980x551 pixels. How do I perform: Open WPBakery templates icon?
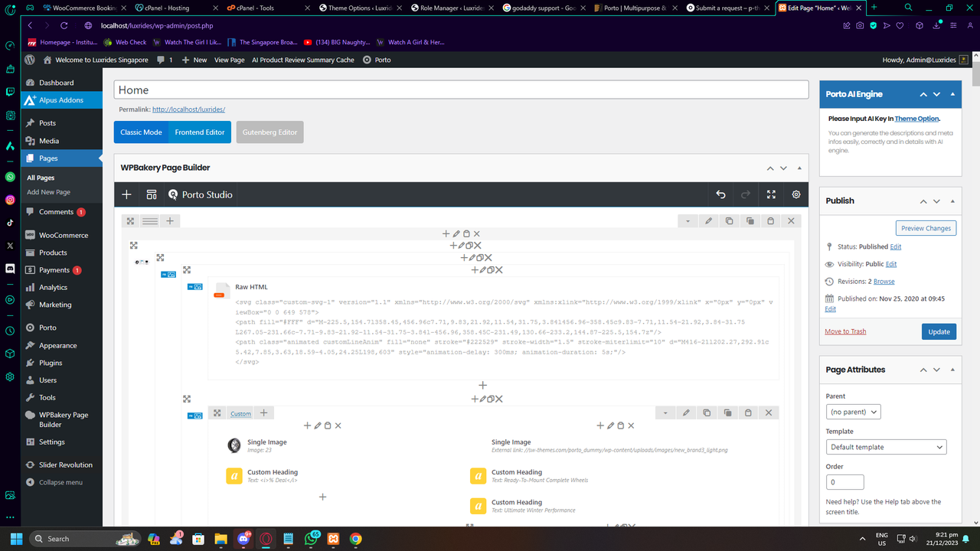click(x=152, y=194)
